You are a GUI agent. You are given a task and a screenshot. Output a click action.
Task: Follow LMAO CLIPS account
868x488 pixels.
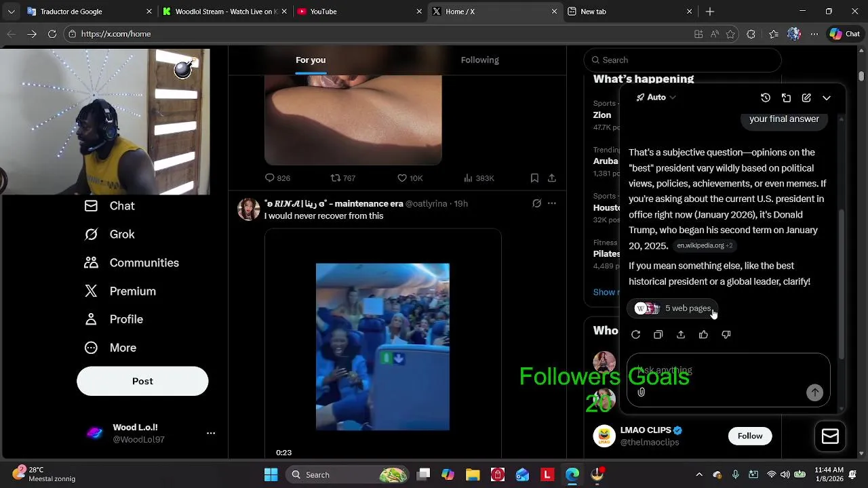click(x=750, y=436)
